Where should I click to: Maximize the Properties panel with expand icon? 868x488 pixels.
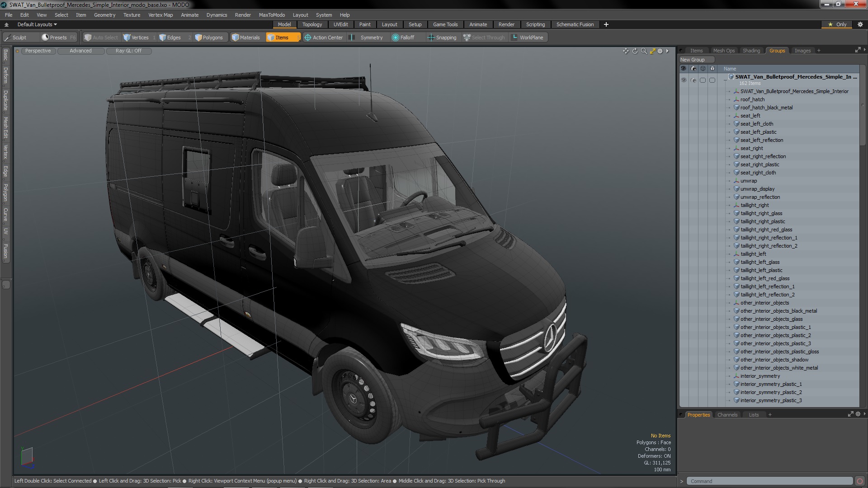[850, 414]
